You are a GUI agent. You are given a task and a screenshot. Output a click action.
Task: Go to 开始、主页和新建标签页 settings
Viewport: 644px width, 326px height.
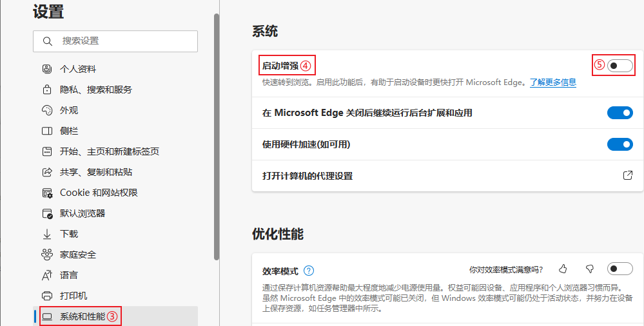pyautogui.click(x=109, y=151)
